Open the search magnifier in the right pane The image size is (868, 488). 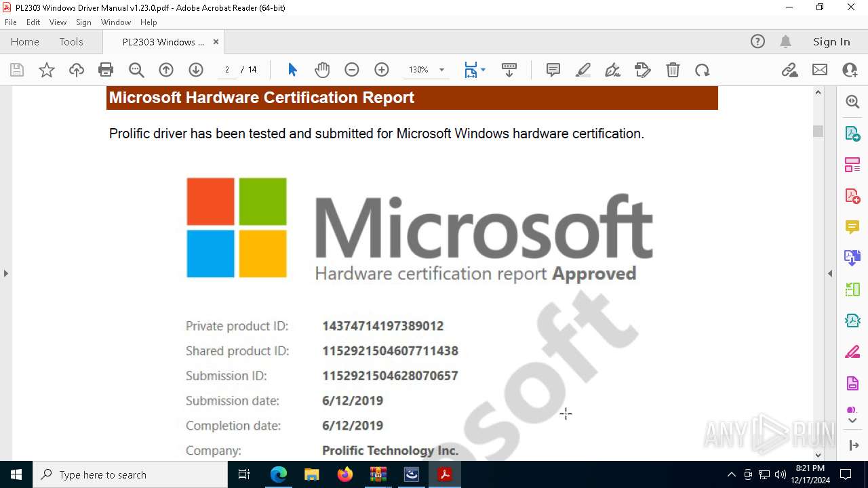[x=852, y=102]
